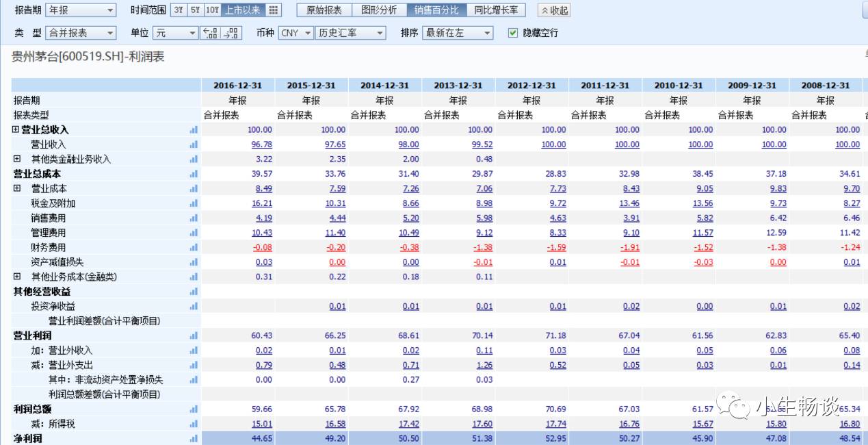Open 2016 营业收入 value 96.78 link
The image size is (868, 445).
262,144
